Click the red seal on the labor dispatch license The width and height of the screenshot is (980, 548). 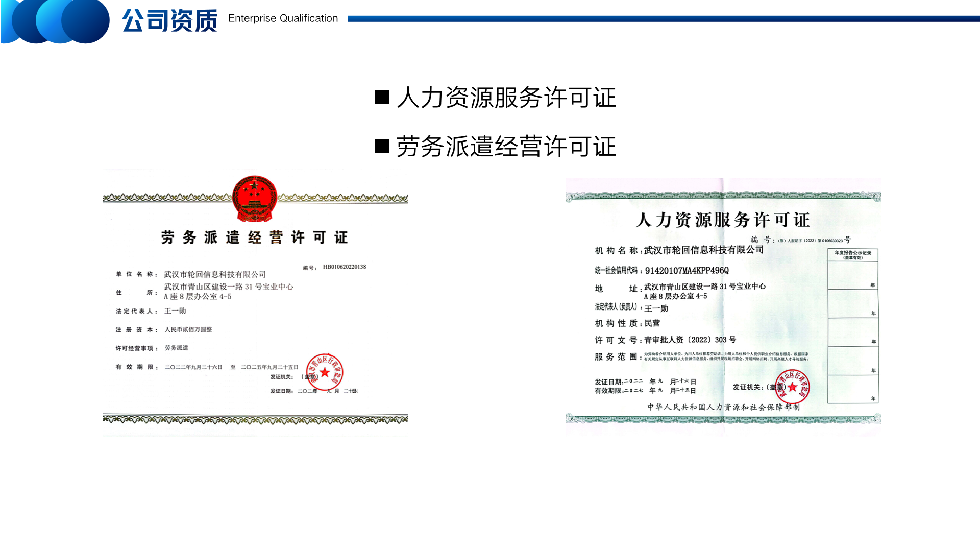325,371
